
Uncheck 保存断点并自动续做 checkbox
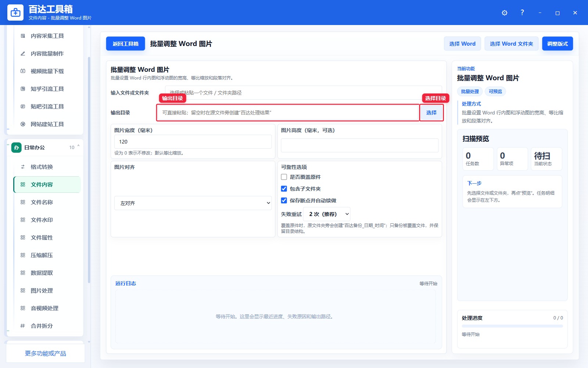tap(284, 201)
